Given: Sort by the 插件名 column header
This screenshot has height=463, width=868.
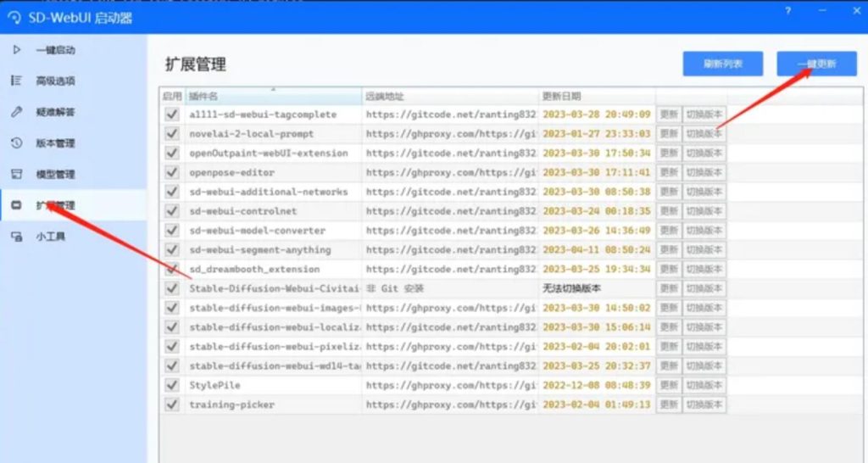Looking at the screenshot, I should tap(273, 97).
